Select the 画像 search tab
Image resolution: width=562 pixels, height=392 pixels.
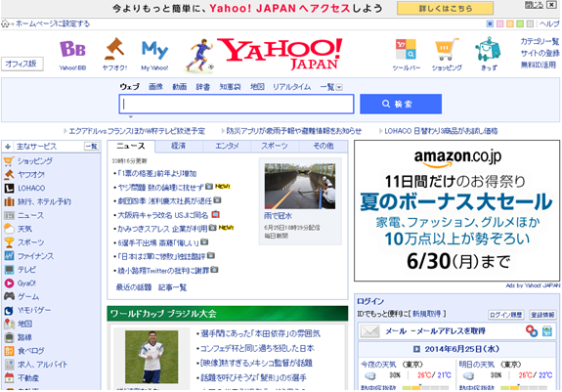click(x=156, y=87)
